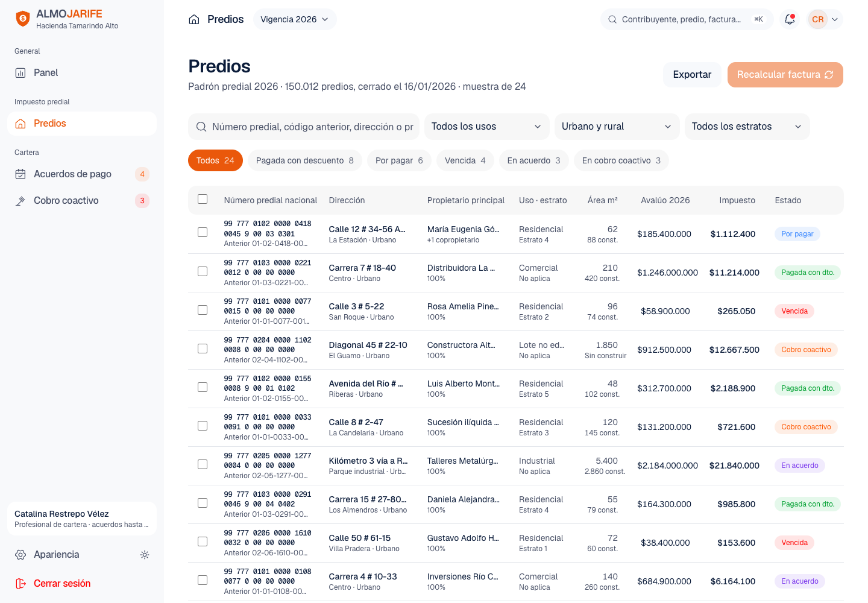The height and width of the screenshot is (603, 868).
Task: Open Panel via its dashboard icon
Action: coord(20,73)
